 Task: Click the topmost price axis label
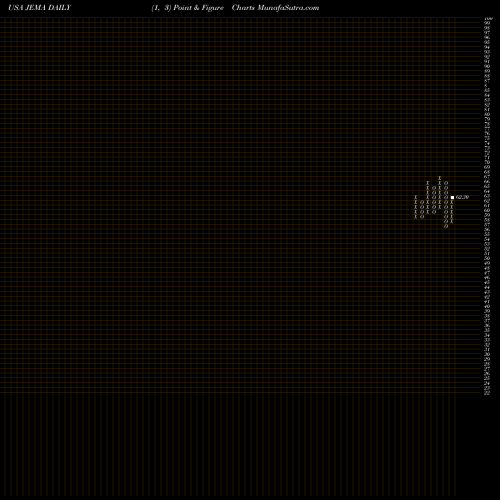pyautogui.click(x=488, y=19)
